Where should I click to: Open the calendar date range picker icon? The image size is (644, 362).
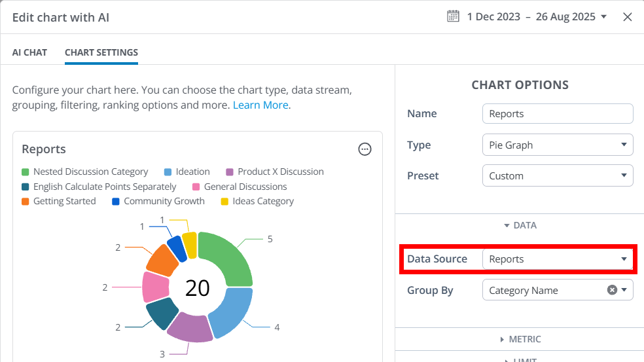453,17
